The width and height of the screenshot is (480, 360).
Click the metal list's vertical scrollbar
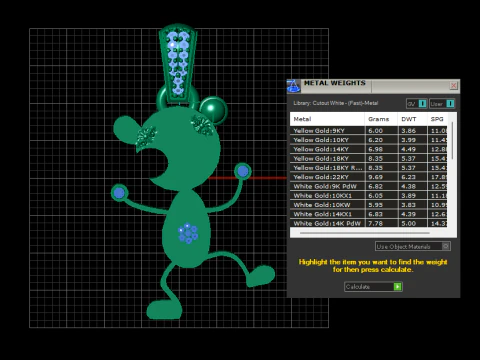point(452,141)
